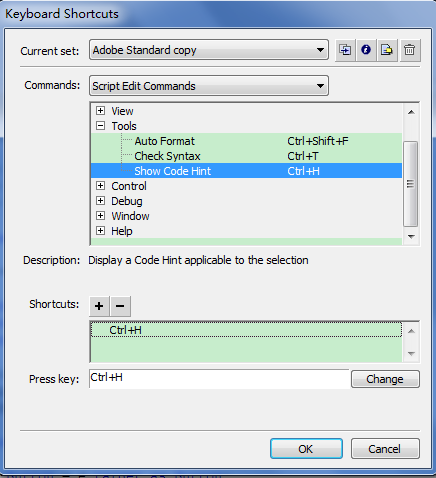Screen dimensions: 436x478
Task: Click shortcuts list scroll down arrow
Action: 411,353
